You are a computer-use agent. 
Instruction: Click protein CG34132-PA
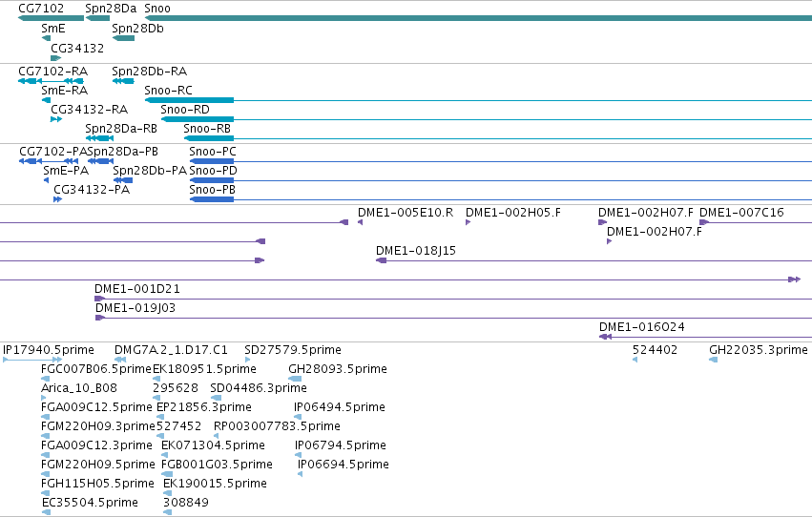click(57, 199)
